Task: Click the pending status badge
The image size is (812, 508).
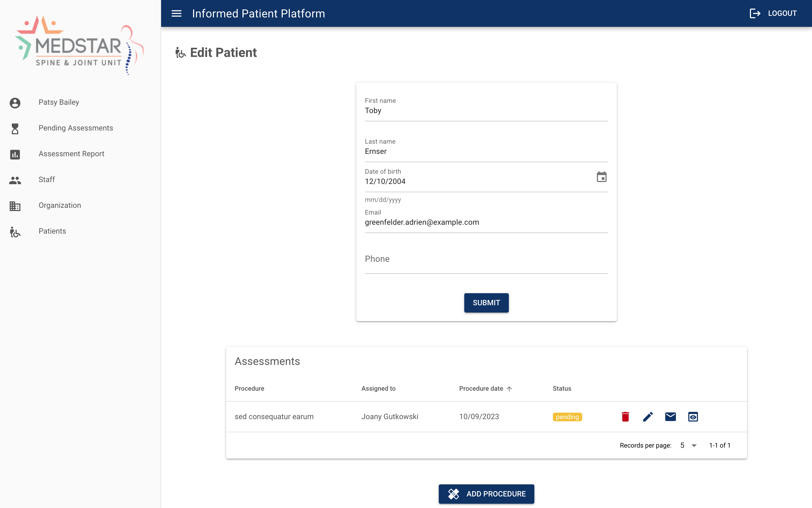Action: coord(567,417)
